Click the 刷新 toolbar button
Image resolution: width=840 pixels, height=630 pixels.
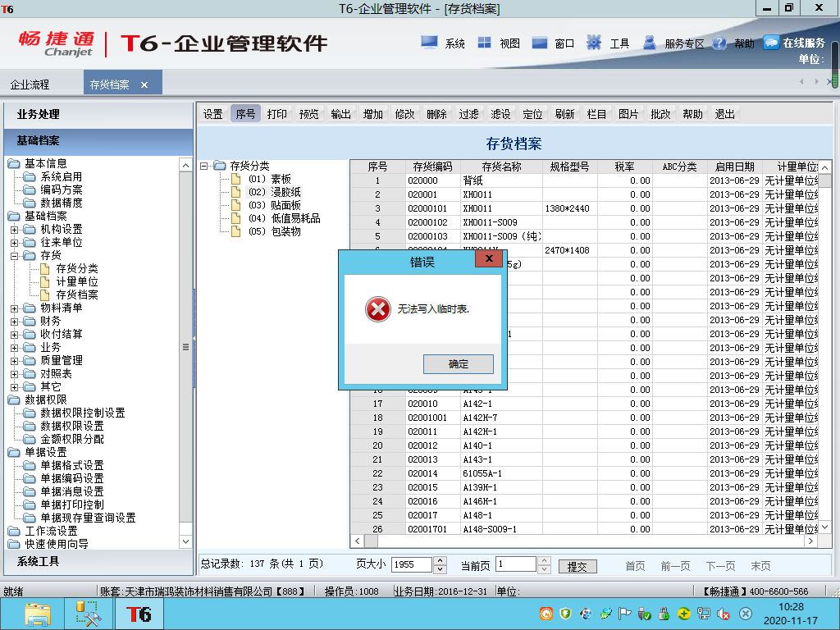564,114
